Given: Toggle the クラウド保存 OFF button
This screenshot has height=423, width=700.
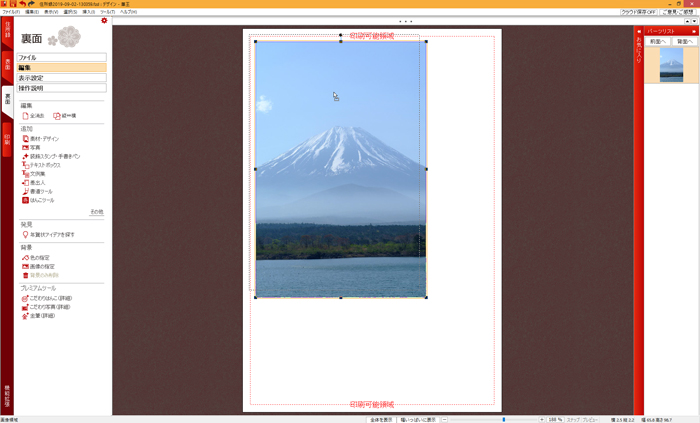Looking at the screenshot, I should (638, 12).
